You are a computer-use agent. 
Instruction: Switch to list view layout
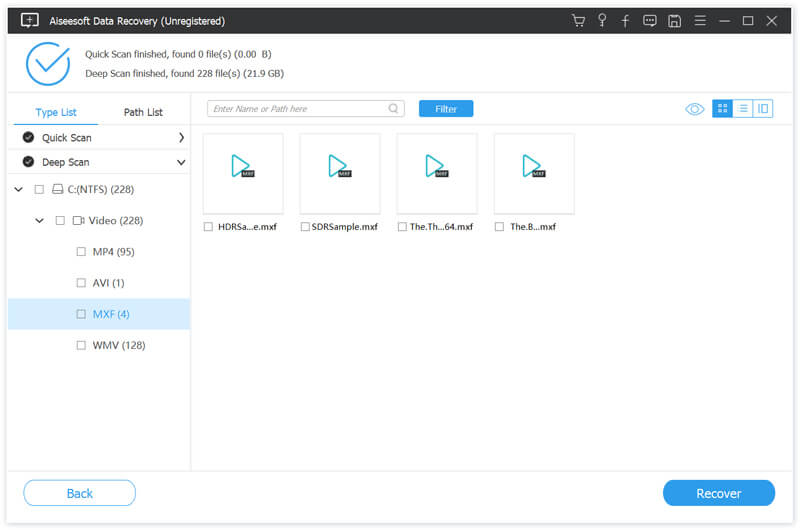(x=743, y=109)
